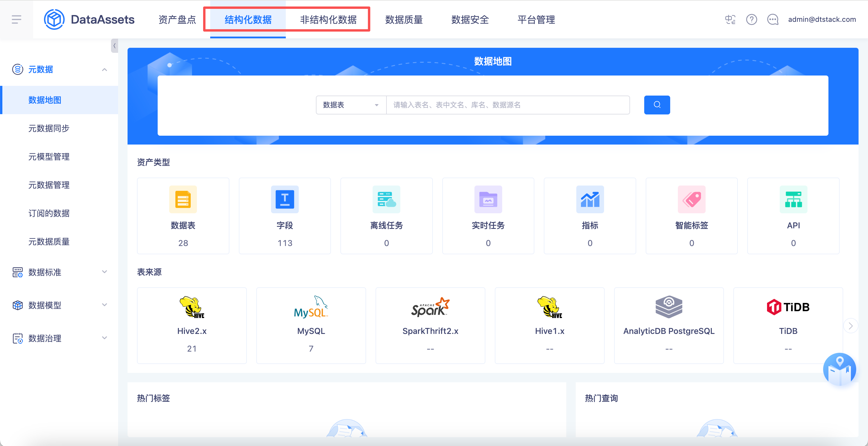Open the chat message icon
Viewport: 868px width, 446px height.
click(x=772, y=19)
